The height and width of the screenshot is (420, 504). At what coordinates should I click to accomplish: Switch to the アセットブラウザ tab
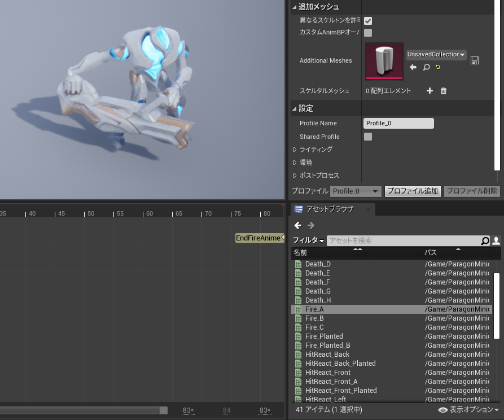tap(330, 209)
